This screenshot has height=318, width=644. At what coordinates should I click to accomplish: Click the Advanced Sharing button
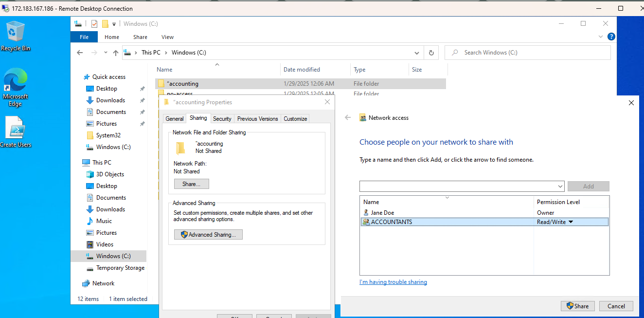(208, 235)
